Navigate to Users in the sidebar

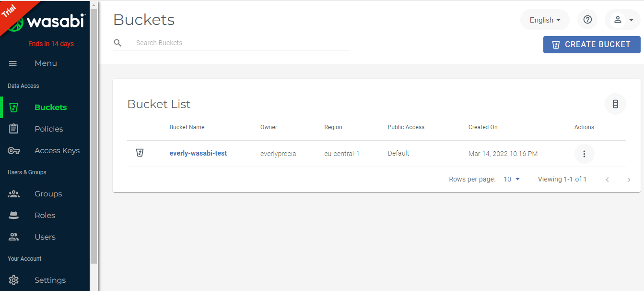pos(45,237)
